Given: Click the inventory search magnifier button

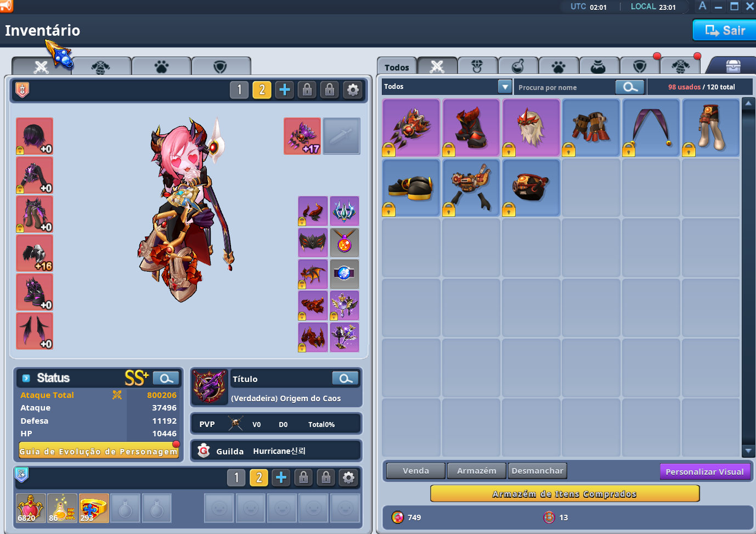Looking at the screenshot, I should click(630, 87).
